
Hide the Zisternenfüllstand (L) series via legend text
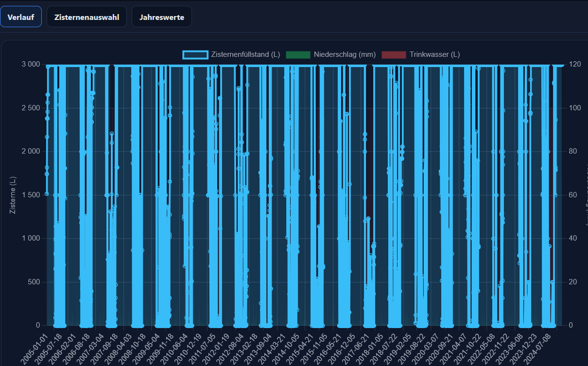tap(245, 54)
